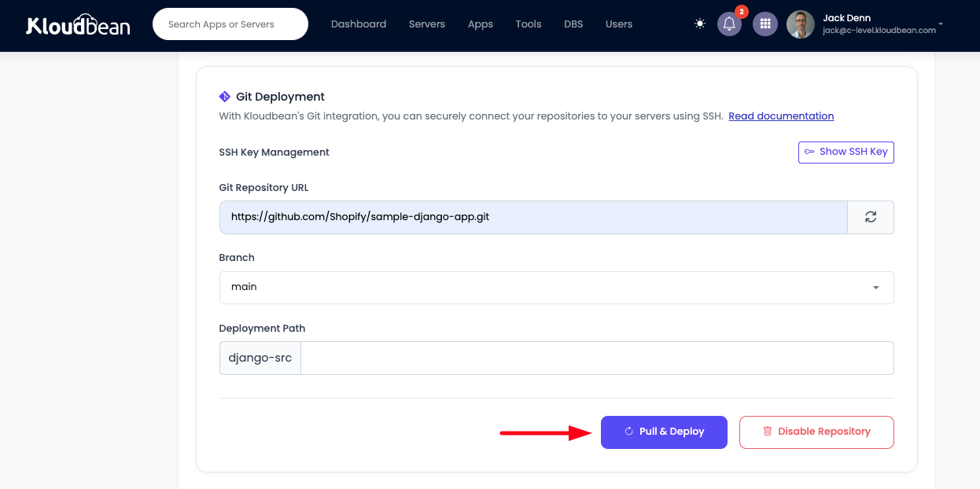Open the main branch selector chevron
980x489 pixels.
[875, 288]
